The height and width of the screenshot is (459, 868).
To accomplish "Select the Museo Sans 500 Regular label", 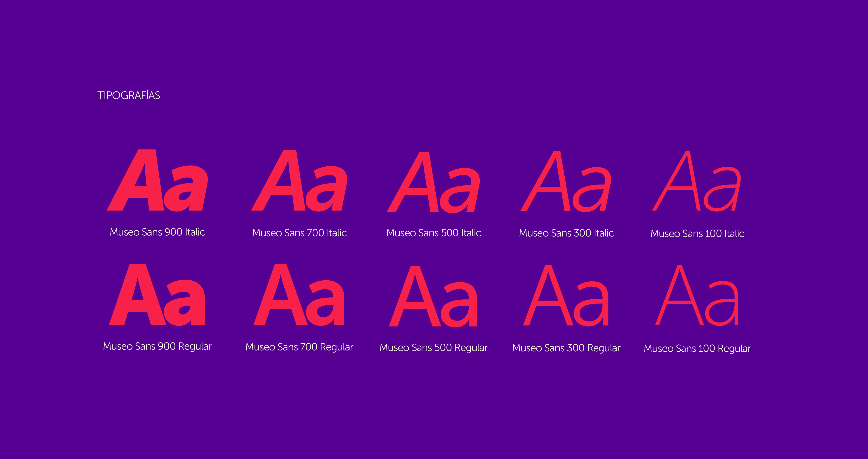I will tap(434, 348).
